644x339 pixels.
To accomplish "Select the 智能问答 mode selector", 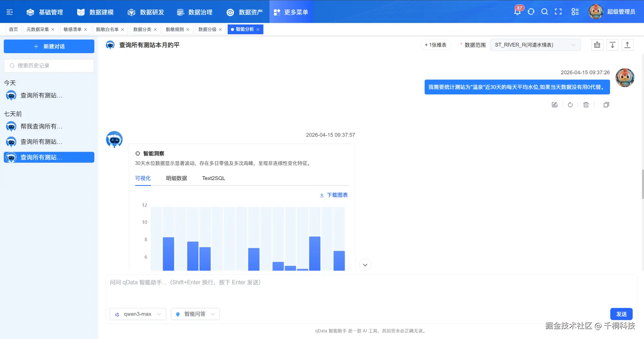I will coord(195,314).
